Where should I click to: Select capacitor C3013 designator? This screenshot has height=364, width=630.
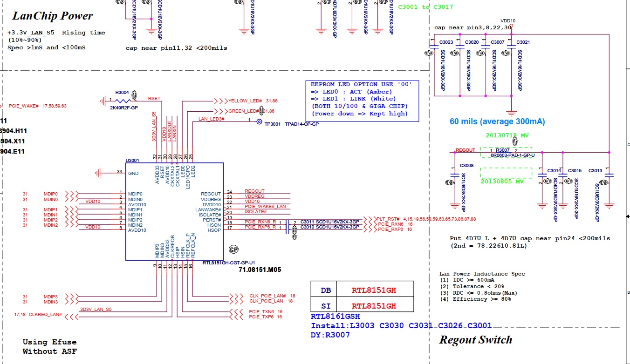596,171
